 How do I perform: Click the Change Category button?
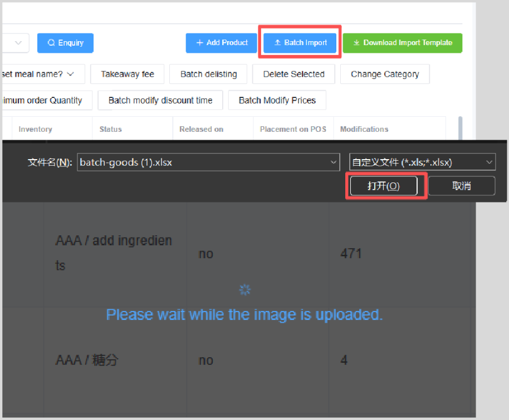point(385,74)
